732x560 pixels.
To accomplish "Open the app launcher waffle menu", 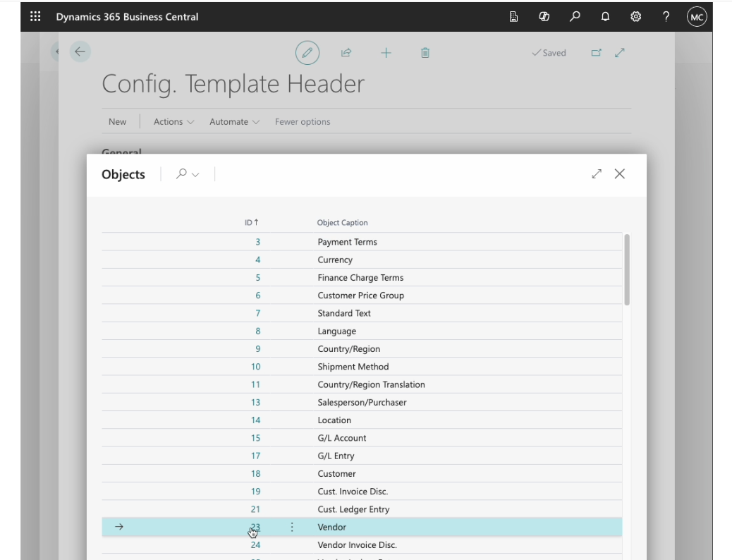I will pos(35,16).
